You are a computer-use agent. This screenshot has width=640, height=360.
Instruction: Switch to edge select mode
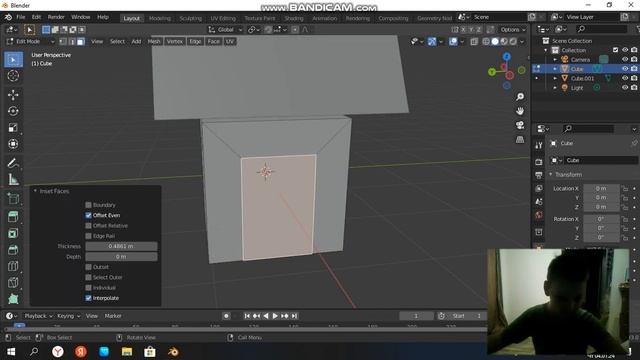click(x=72, y=41)
